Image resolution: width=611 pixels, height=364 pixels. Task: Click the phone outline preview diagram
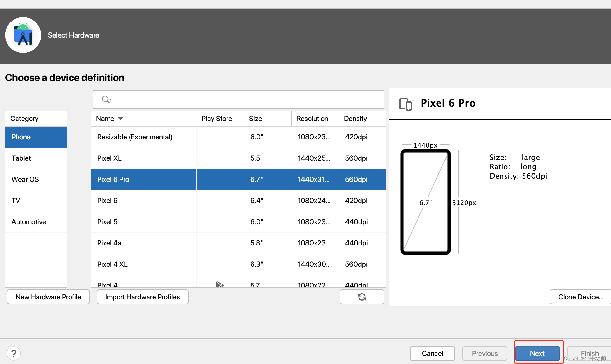click(x=426, y=202)
